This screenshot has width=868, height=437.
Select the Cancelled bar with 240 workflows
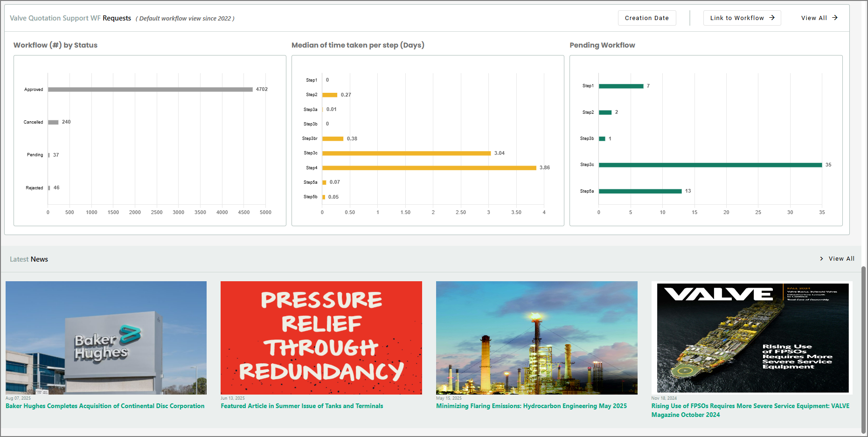(x=53, y=122)
